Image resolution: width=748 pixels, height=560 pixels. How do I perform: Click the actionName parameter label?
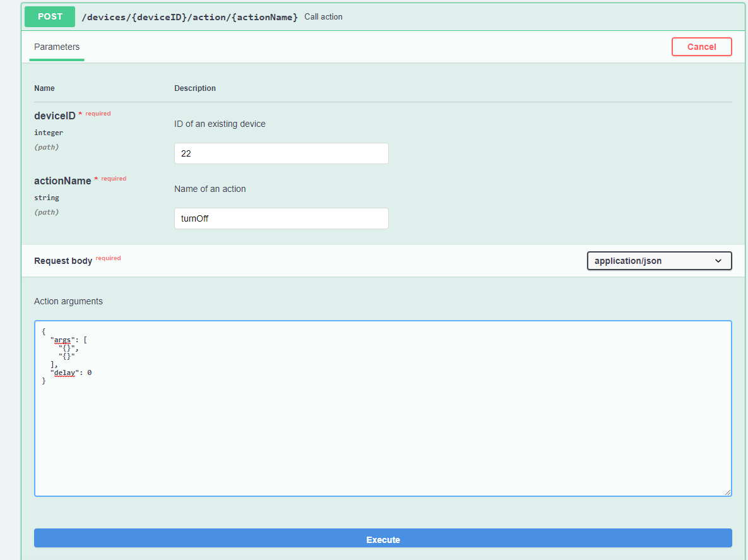pyautogui.click(x=62, y=181)
